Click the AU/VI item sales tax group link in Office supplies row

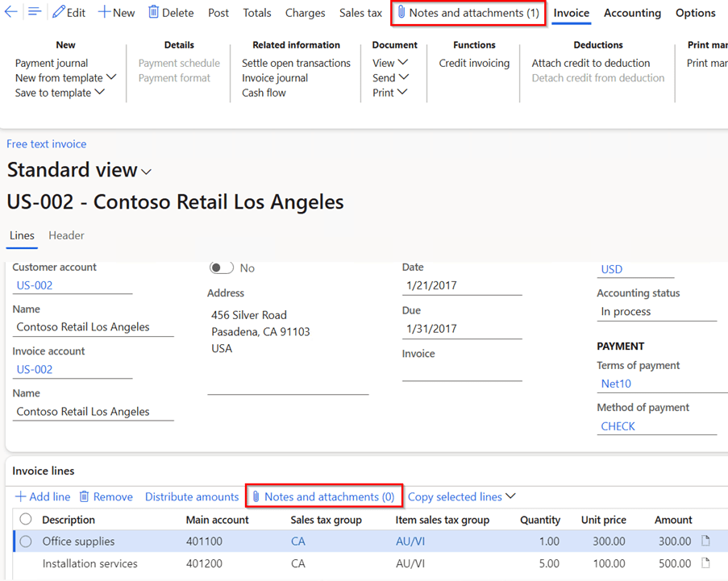[410, 541]
